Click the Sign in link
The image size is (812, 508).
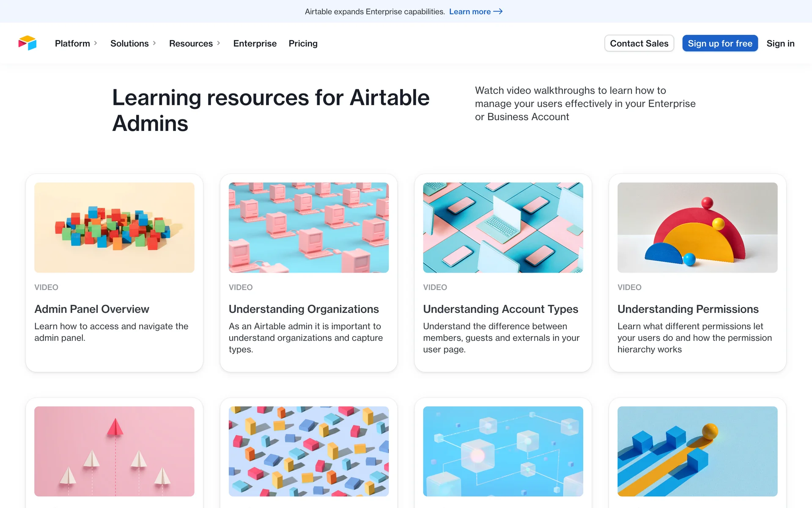(780, 43)
